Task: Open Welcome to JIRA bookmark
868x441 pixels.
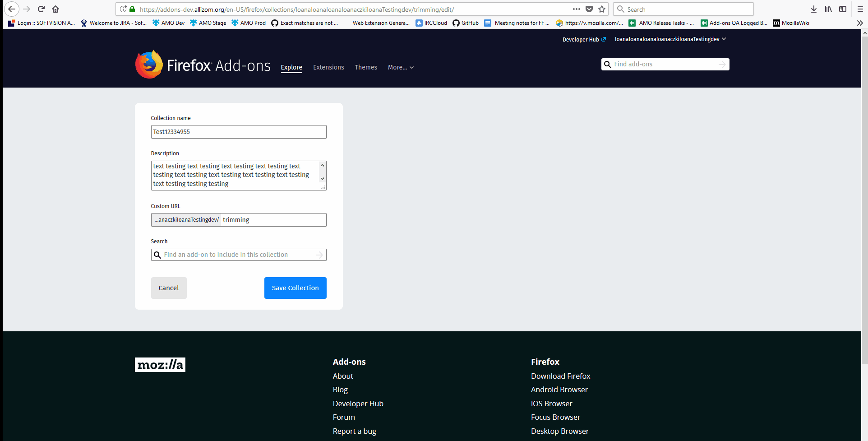Action: coord(114,23)
